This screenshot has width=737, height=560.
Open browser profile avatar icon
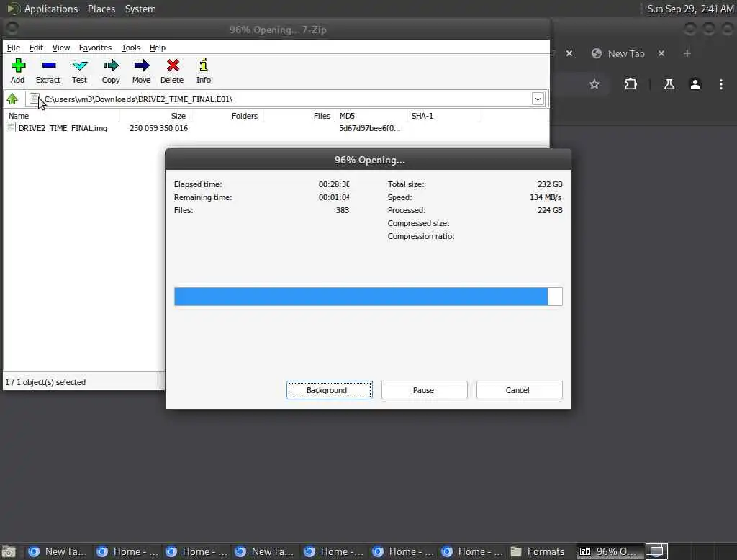695,84
